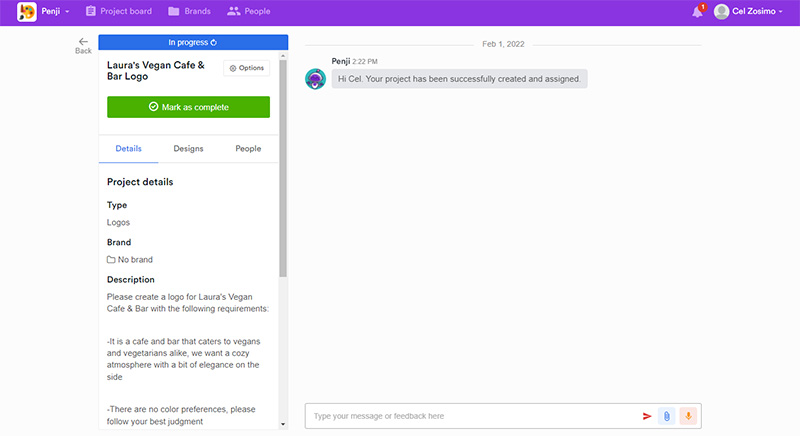Click scrollbar up arrow in details panel
This screenshot has height=436, width=800.
coord(283,56)
